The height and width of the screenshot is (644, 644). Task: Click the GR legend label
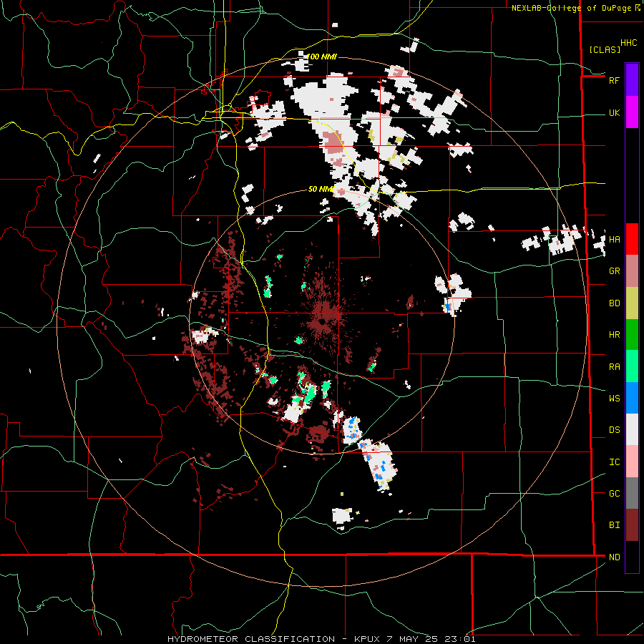click(614, 271)
